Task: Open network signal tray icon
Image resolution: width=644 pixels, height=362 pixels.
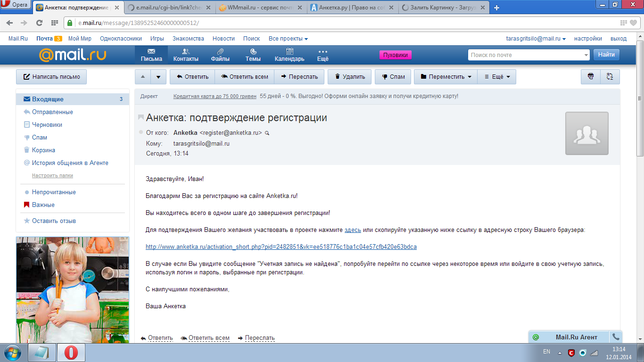Action: pos(594,353)
